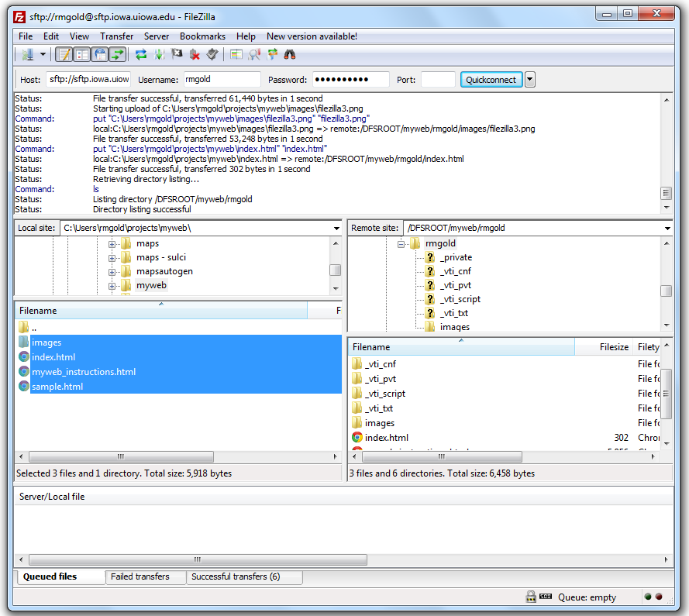This screenshot has width=689, height=616.
Task: Select local myweb_instructions.html file
Action: tap(179, 372)
